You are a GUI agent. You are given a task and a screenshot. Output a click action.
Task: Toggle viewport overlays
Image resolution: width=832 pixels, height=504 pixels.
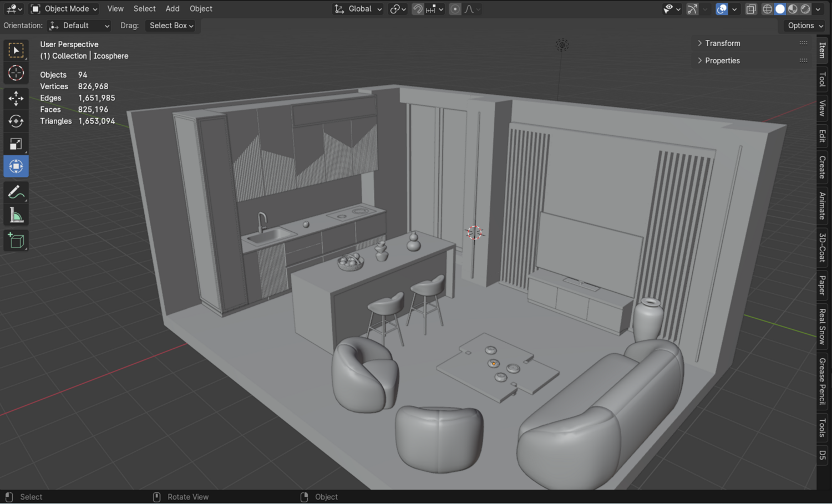[722, 9]
